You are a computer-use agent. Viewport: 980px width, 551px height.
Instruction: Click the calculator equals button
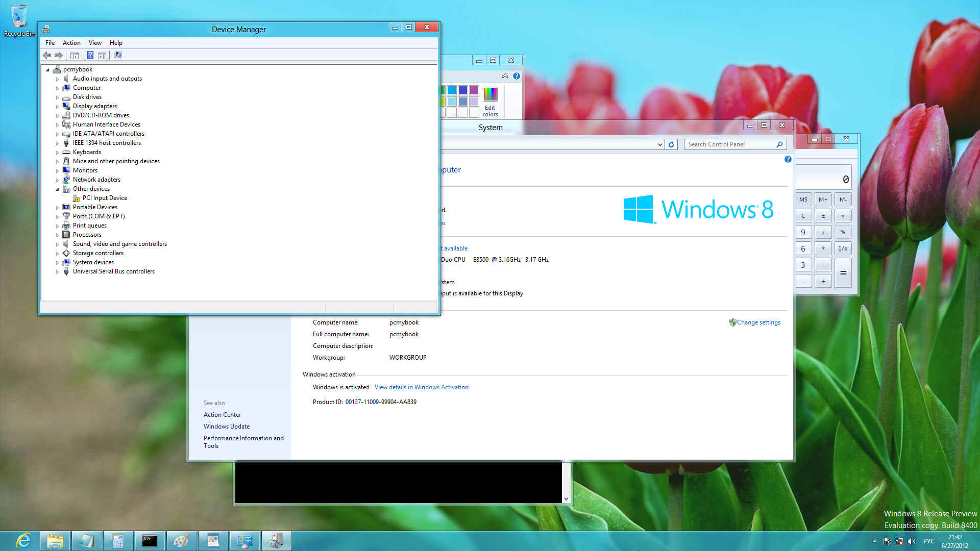(843, 273)
